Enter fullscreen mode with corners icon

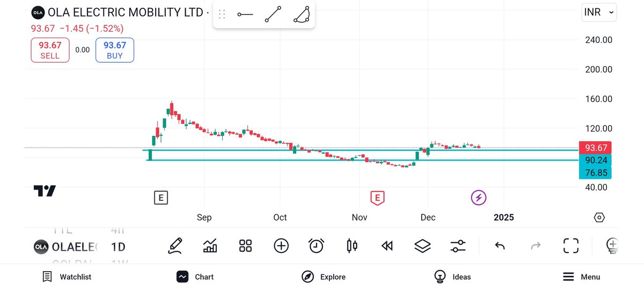click(x=570, y=246)
